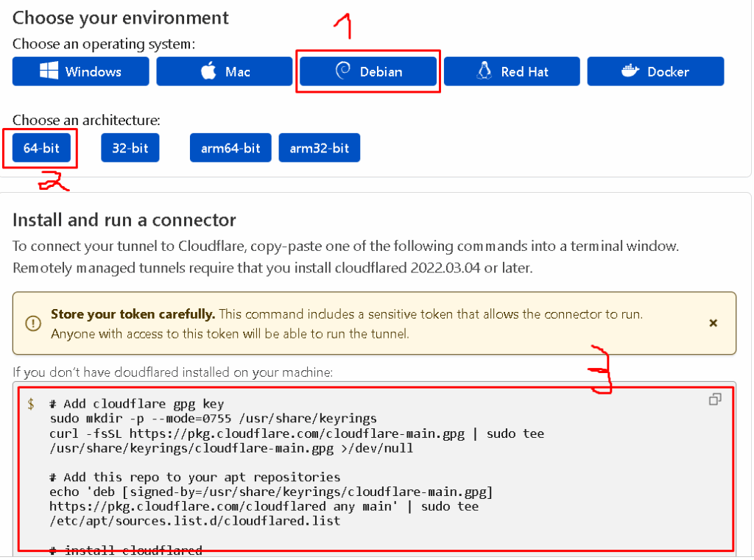Pick Red Hat as the operating system

click(512, 71)
